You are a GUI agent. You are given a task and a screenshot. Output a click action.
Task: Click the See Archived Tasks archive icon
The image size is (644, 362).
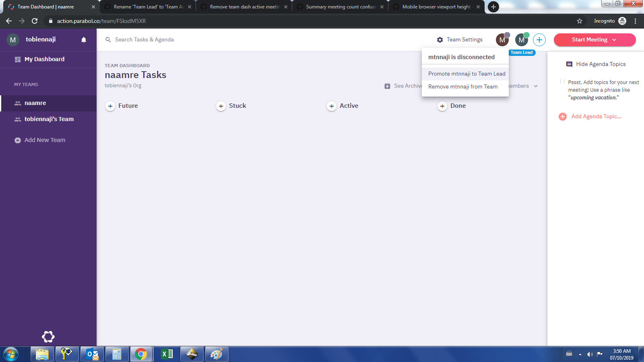click(387, 86)
